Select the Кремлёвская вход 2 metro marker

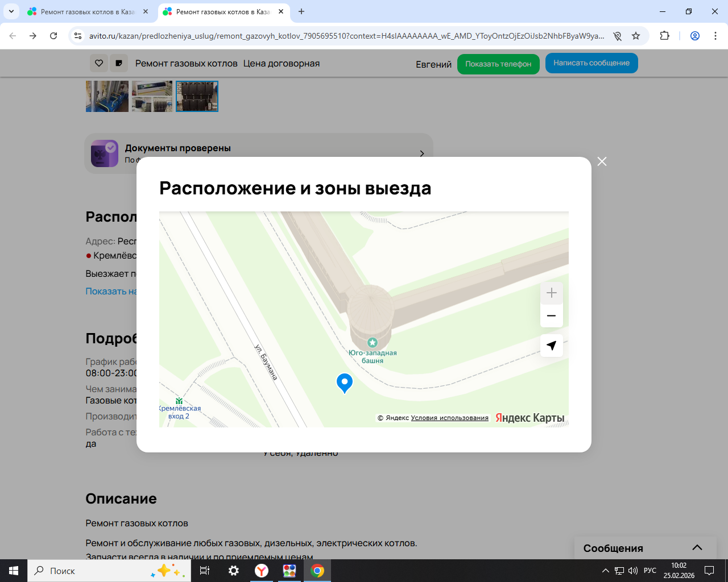[179, 401]
